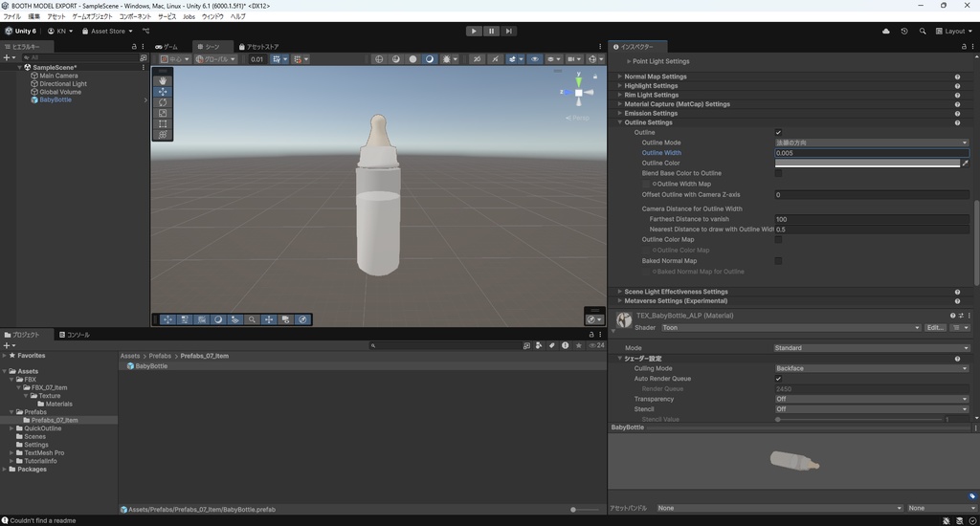The width and height of the screenshot is (980, 526).
Task: Select the combined Transform tool
Action: click(163, 134)
